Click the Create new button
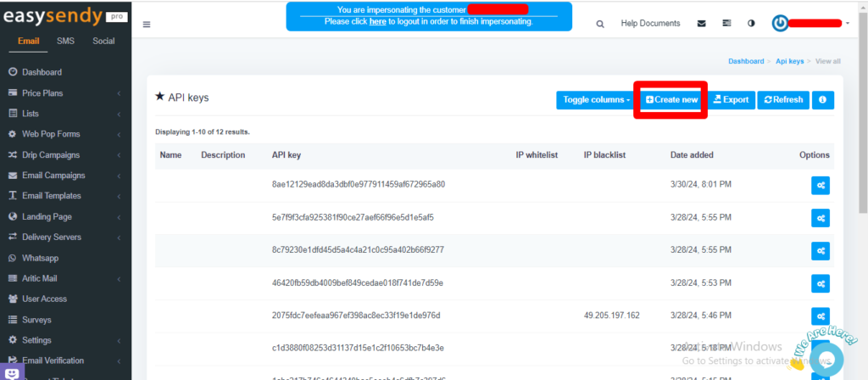868x380 pixels. coord(671,100)
